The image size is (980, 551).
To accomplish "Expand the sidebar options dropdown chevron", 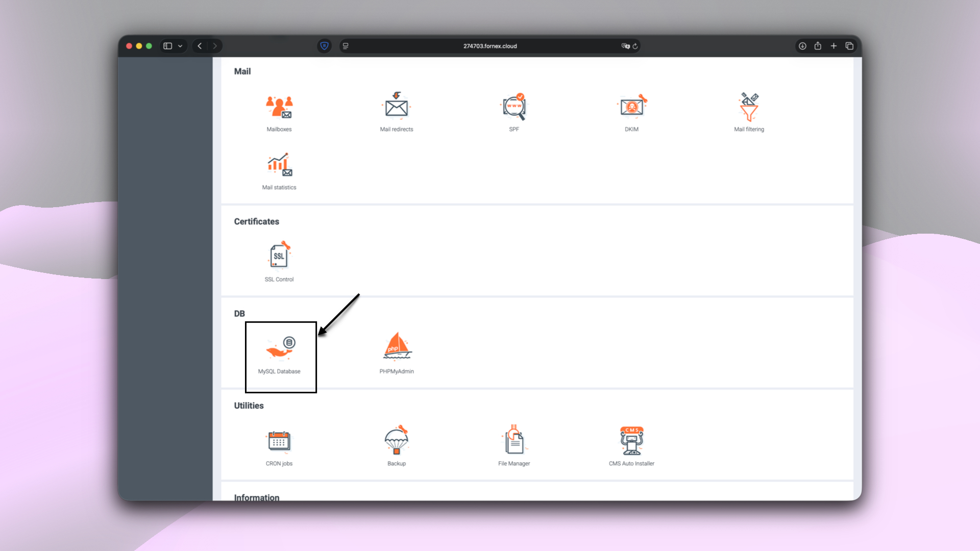I will point(180,46).
